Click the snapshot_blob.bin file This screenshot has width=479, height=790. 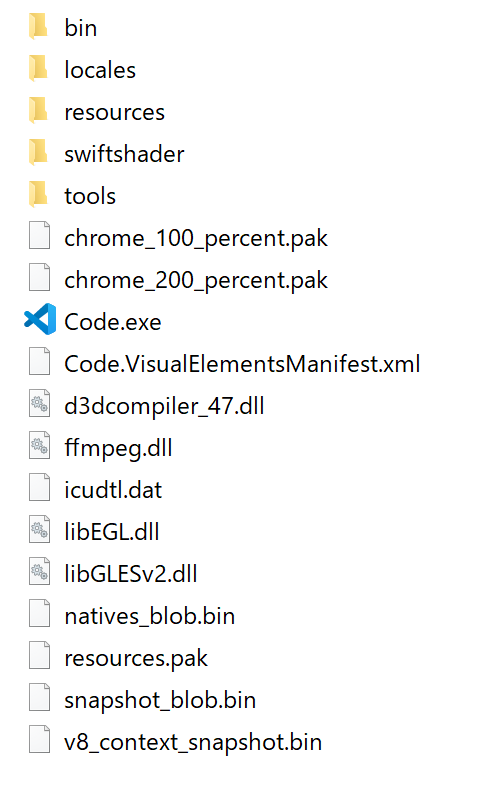point(160,700)
